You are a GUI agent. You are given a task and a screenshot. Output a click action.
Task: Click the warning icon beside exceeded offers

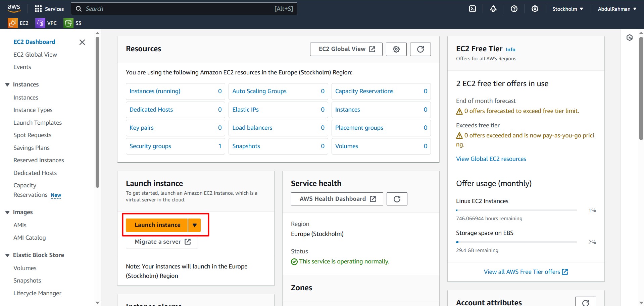tap(459, 136)
